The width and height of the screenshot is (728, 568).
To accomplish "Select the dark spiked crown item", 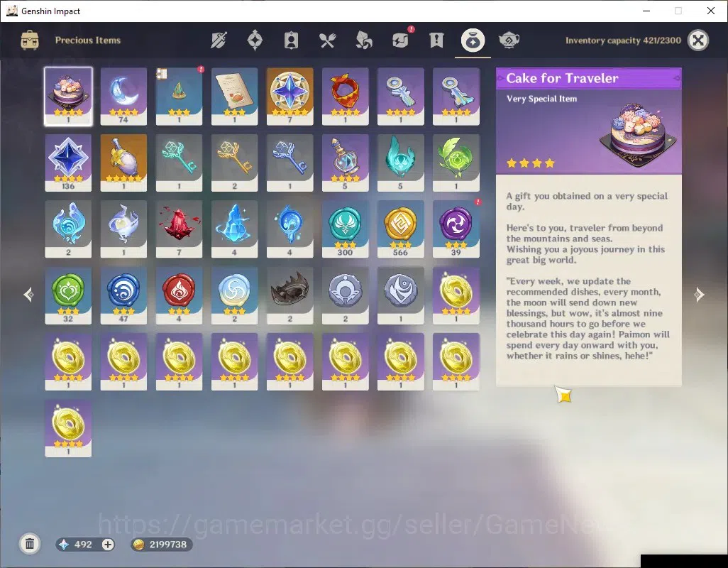I will pyautogui.click(x=289, y=295).
